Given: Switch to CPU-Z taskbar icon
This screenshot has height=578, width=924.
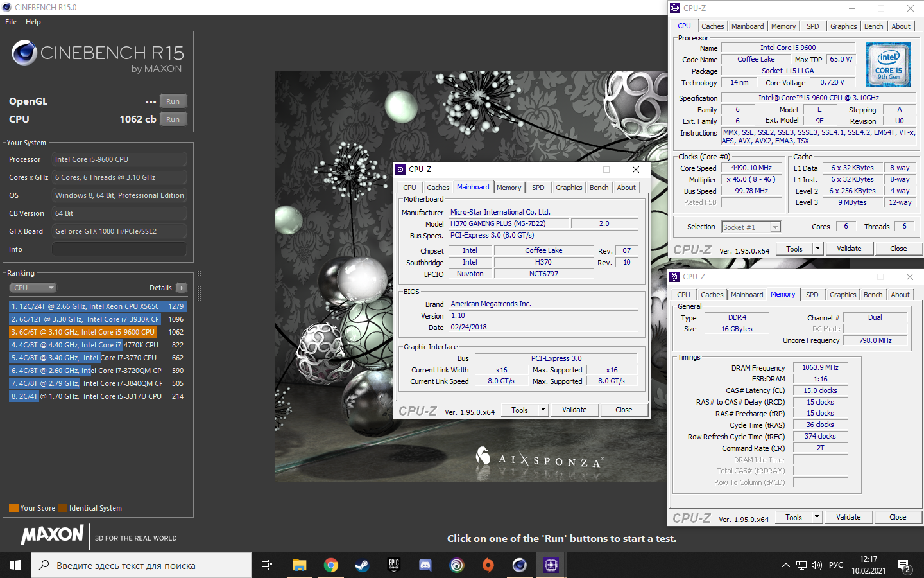Looking at the screenshot, I should (x=551, y=565).
